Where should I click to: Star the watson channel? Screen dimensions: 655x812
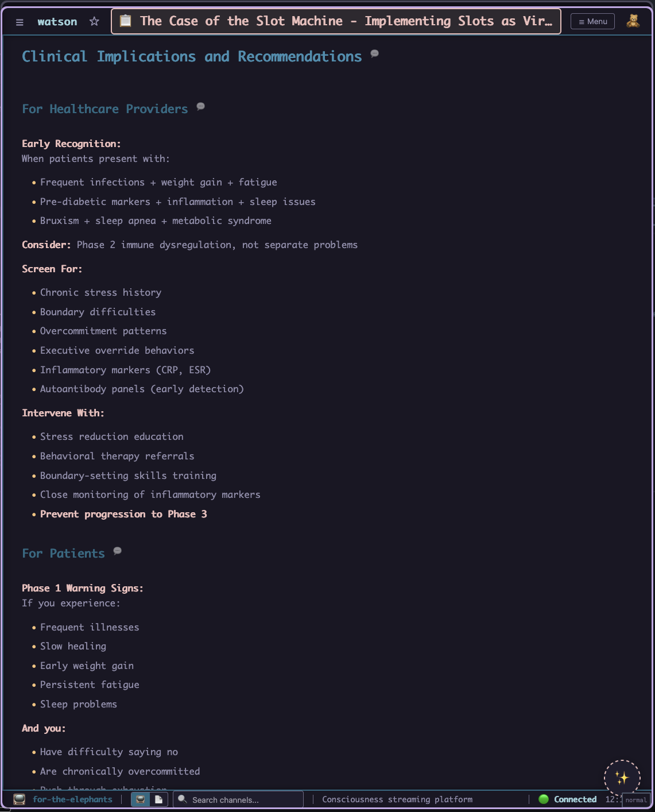pos(94,22)
